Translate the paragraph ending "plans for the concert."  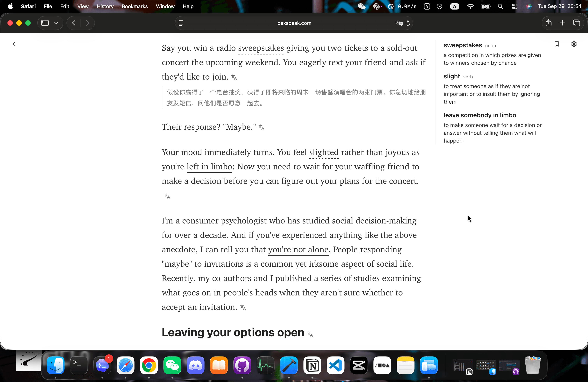point(167,196)
